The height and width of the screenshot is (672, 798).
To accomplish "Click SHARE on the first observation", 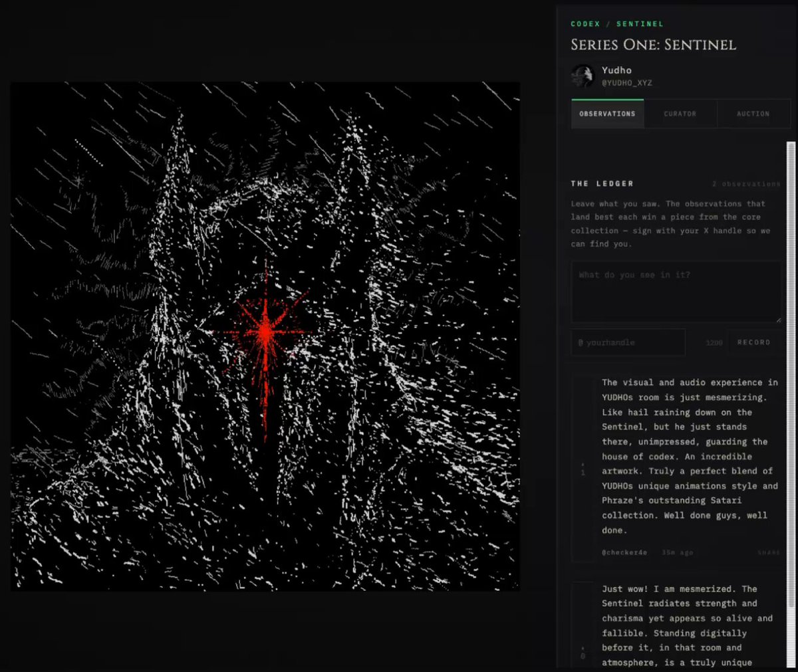I will click(769, 552).
